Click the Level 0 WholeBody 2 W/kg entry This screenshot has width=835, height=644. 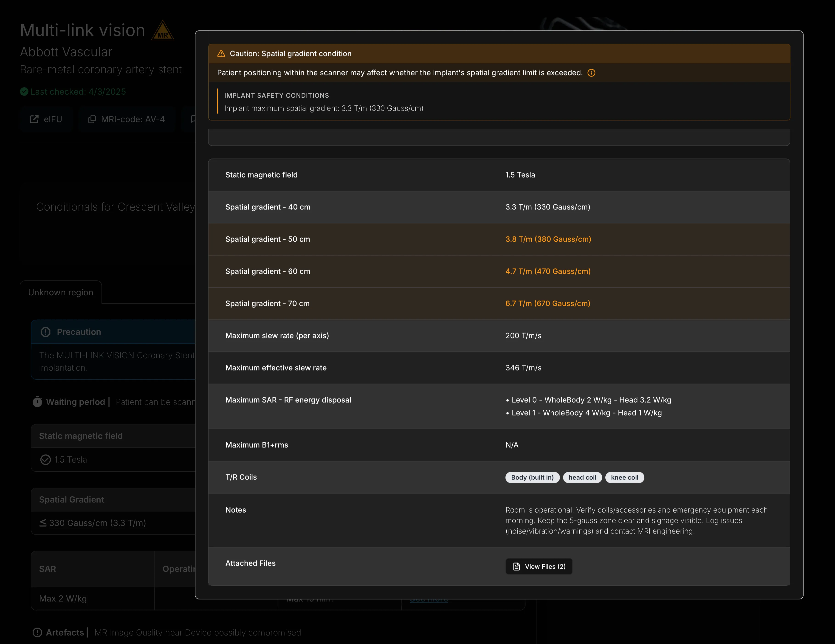[x=591, y=400]
